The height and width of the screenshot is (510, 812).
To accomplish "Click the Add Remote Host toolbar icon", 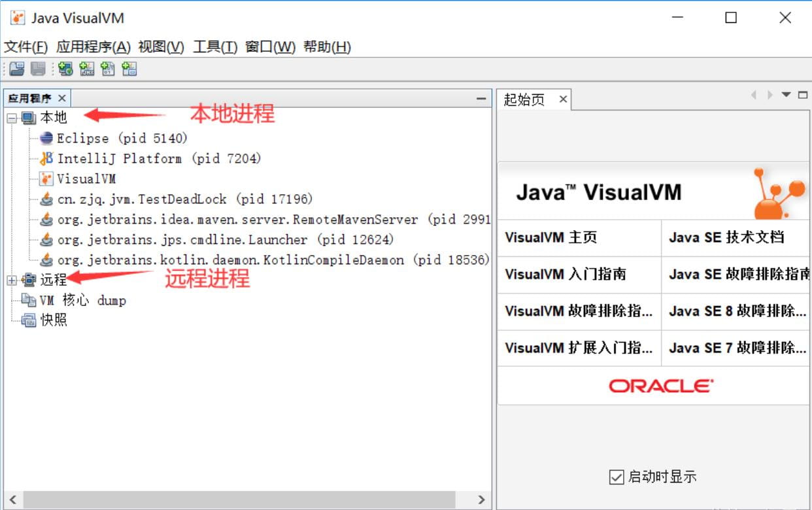I will (65, 69).
